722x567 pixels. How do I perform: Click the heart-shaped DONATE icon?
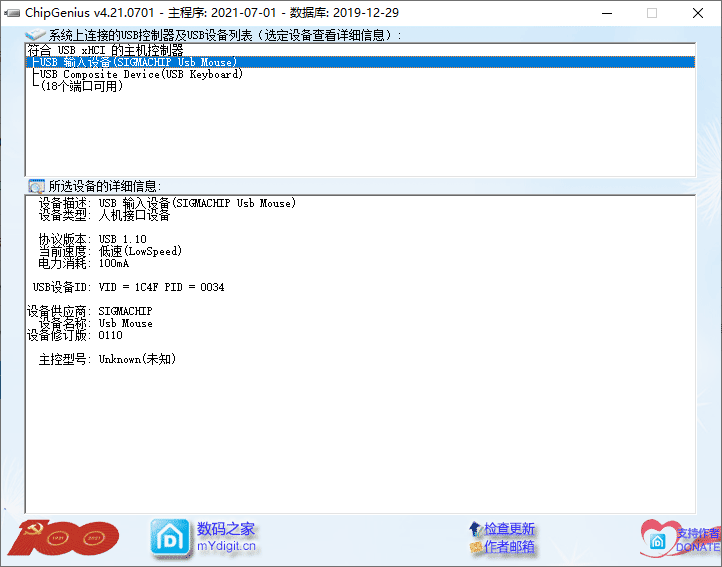pos(658,538)
